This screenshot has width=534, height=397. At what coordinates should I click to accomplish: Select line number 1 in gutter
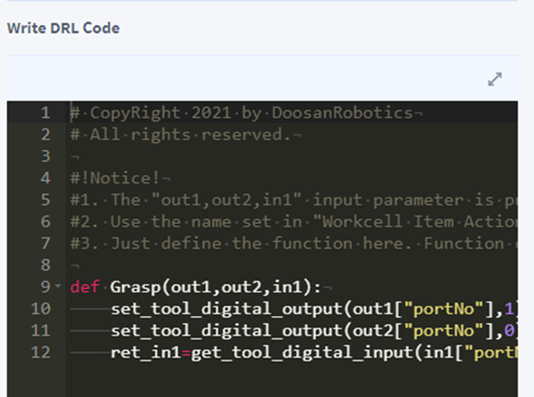46,113
